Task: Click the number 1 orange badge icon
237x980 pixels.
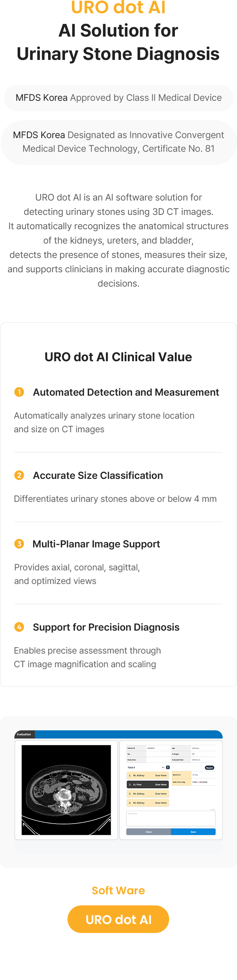Action: [x=19, y=392]
